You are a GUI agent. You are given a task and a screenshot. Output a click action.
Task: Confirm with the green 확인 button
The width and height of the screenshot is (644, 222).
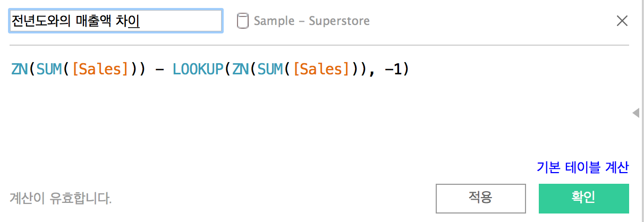tap(583, 198)
